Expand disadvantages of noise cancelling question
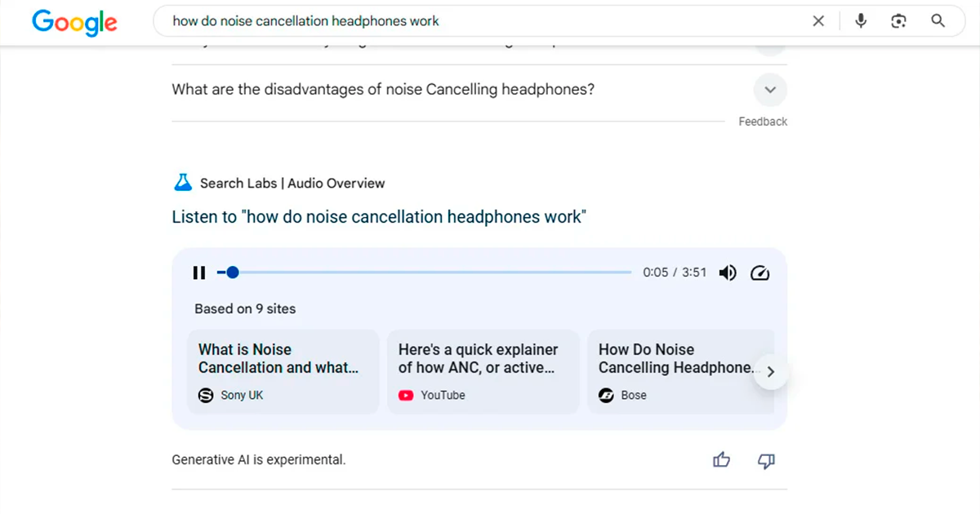This screenshot has width=980, height=514. coord(770,90)
